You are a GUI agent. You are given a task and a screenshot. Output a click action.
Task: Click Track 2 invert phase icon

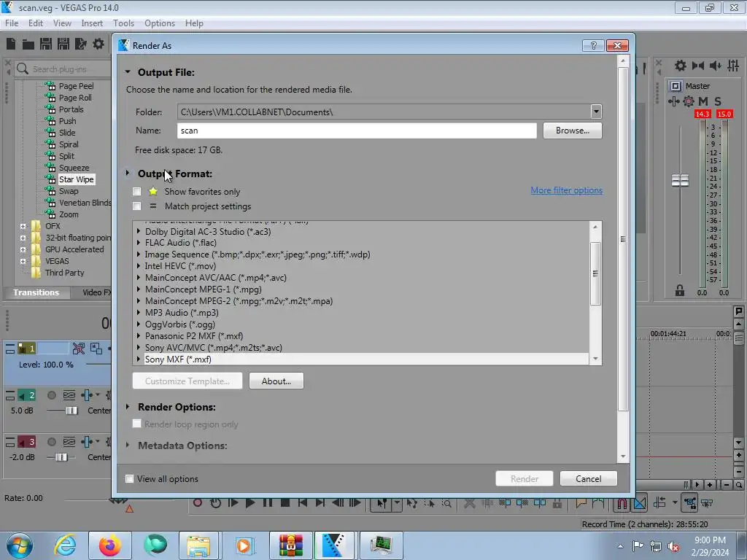(69, 395)
